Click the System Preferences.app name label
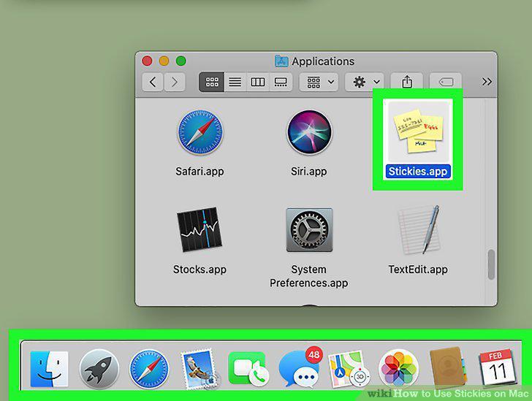Viewport: 532px width, 401px height. coord(308,276)
